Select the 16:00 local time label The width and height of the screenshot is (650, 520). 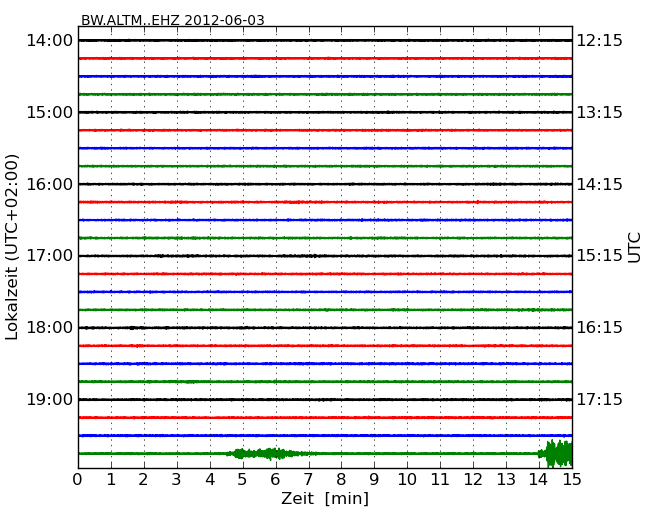pyautogui.click(x=49, y=184)
